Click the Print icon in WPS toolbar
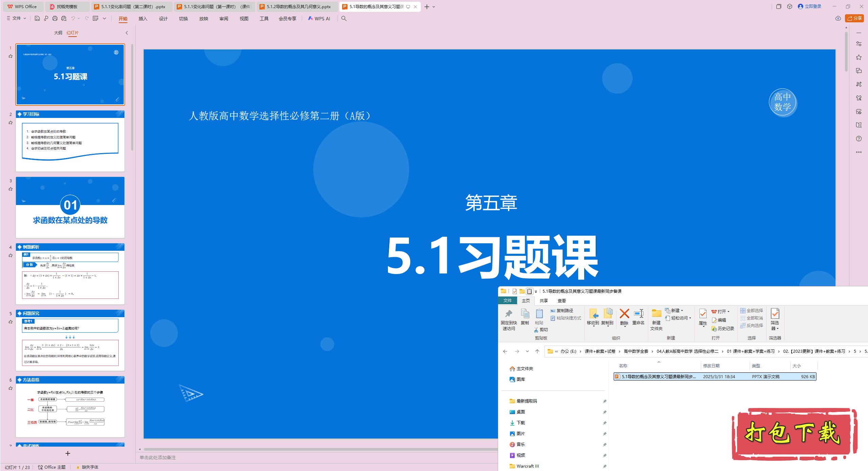Viewport: 868px width, 471px height. (x=55, y=18)
